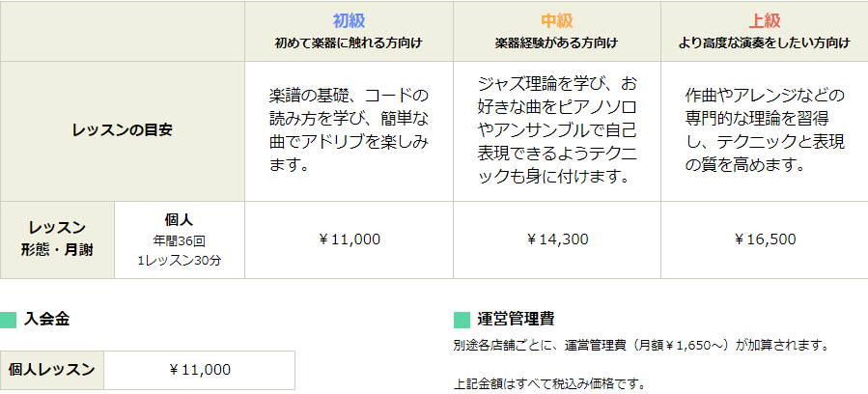Select the 初級 column heading
The width and height of the screenshot is (868, 394).
349,21
